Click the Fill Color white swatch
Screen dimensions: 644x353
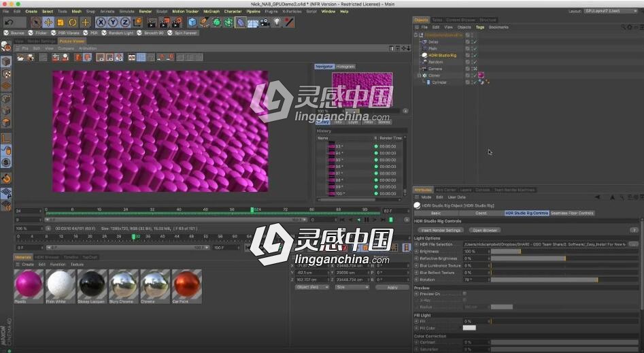[x=469, y=328]
